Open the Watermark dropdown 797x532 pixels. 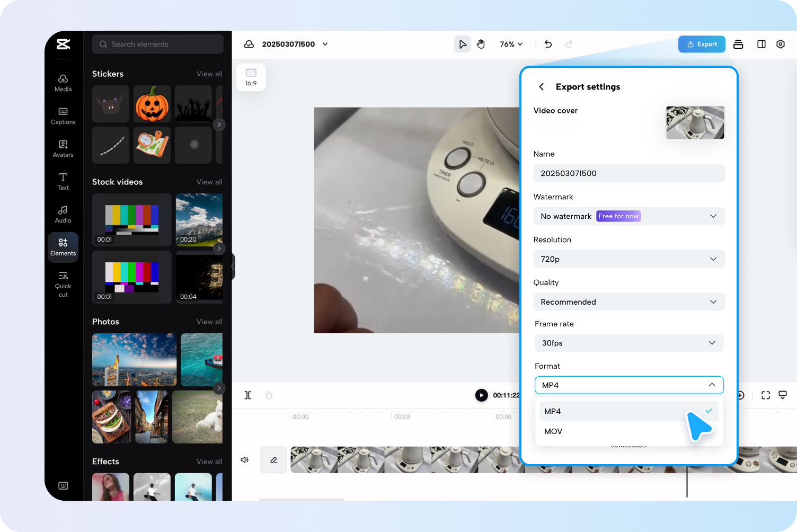click(629, 216)
